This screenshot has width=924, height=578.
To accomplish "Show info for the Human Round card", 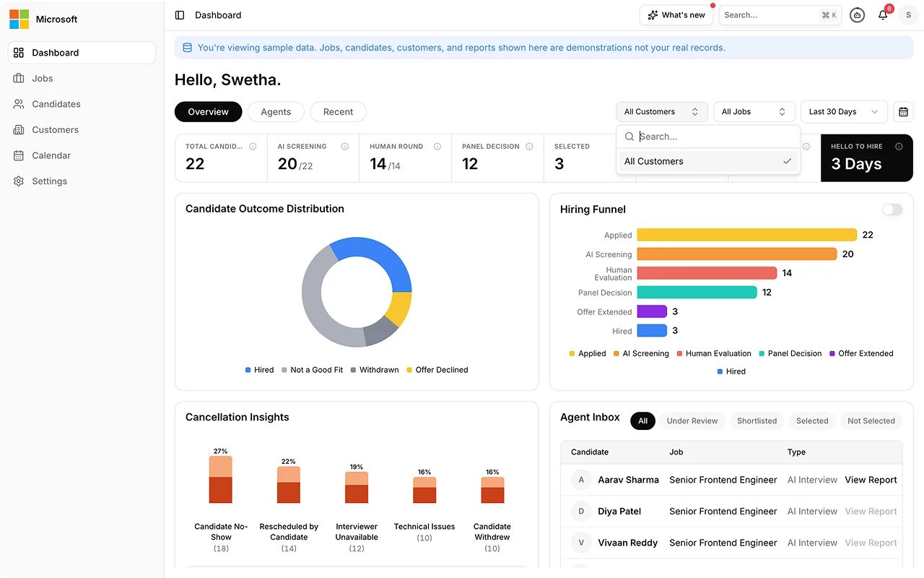I will (x=437, y=147).
